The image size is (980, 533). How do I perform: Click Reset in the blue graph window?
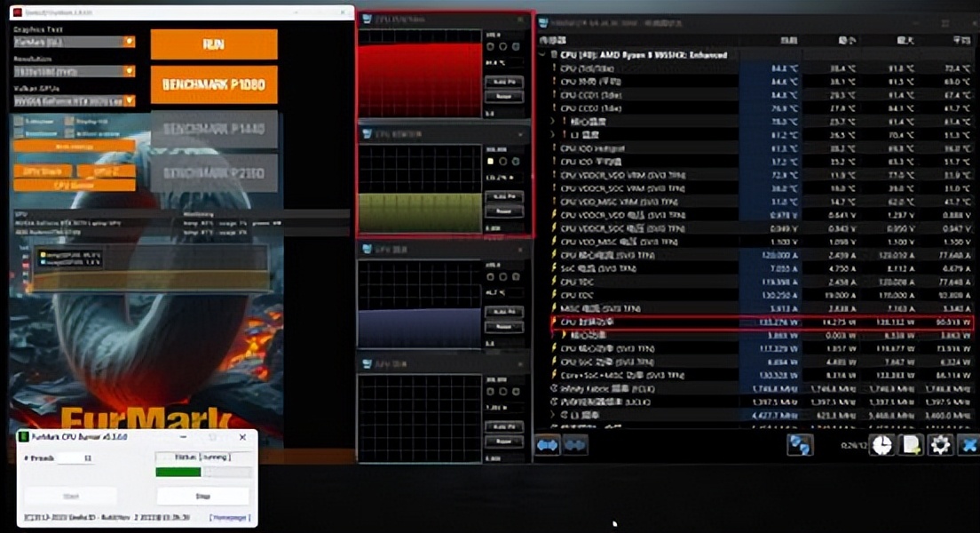[503, 327]
